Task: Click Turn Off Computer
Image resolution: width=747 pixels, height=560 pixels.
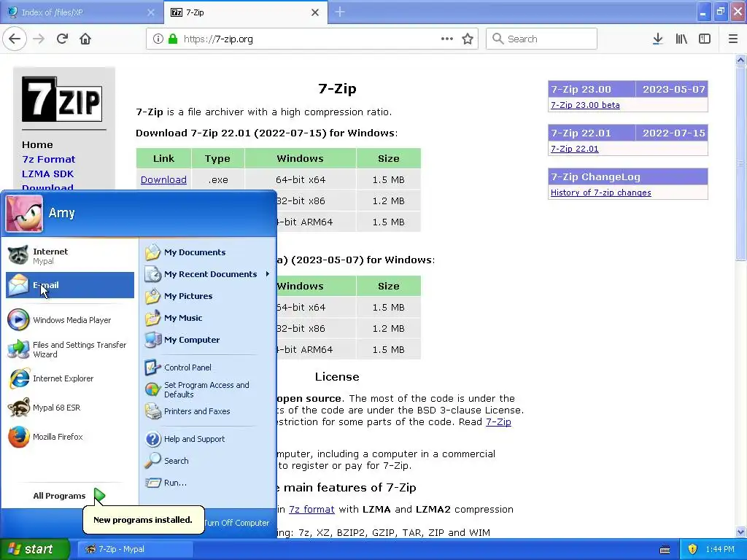Action: (x=237, y=522)
